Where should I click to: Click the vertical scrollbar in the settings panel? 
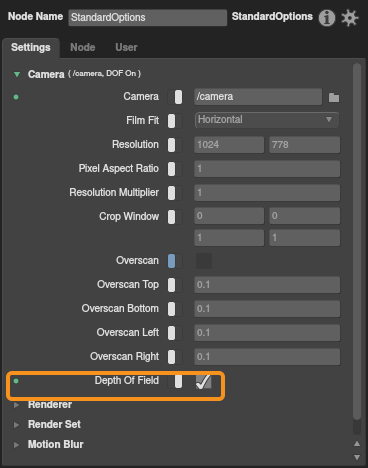tap(357, 242)
